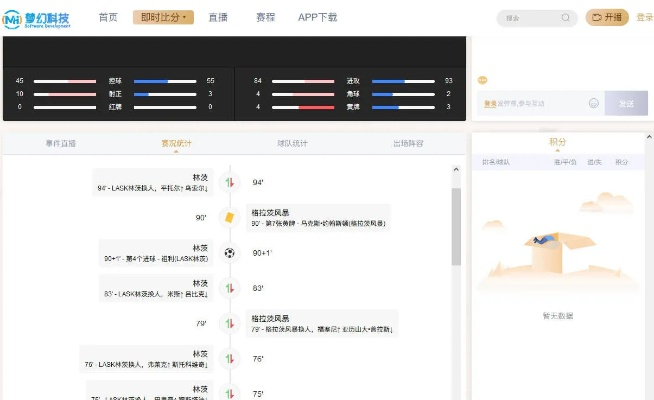Open the 出场阵容 tab
Image resolution: width=654 pixels, height=400 pixels.
point(407,143)
